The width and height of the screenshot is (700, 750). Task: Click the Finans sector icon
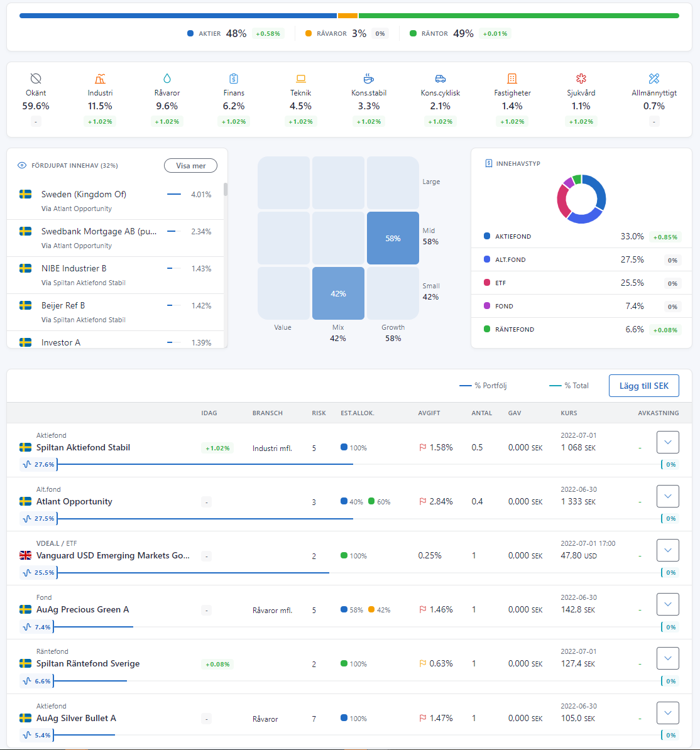(x=234, y=79)
